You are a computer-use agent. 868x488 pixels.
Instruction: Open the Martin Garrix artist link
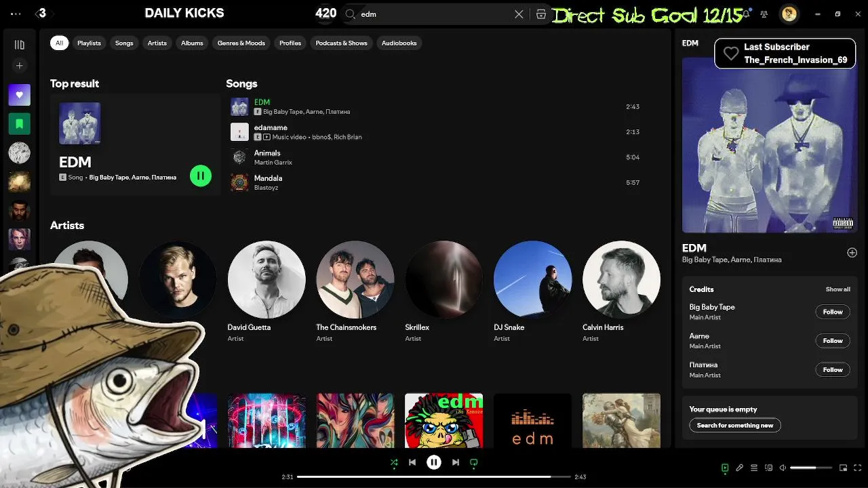(272, 163)
